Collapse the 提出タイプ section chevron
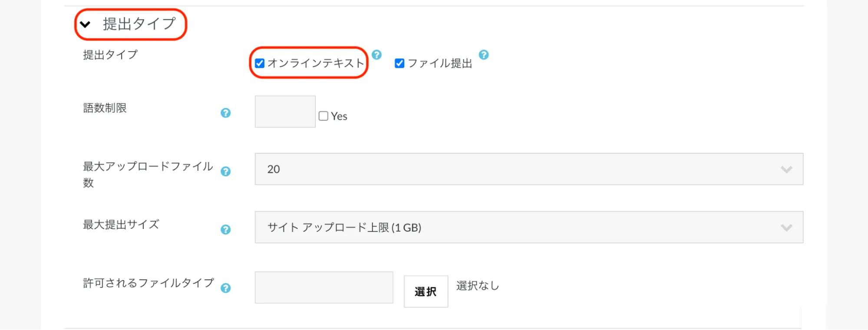This screenshot has height=330, width=868. [x=86, y=25]
